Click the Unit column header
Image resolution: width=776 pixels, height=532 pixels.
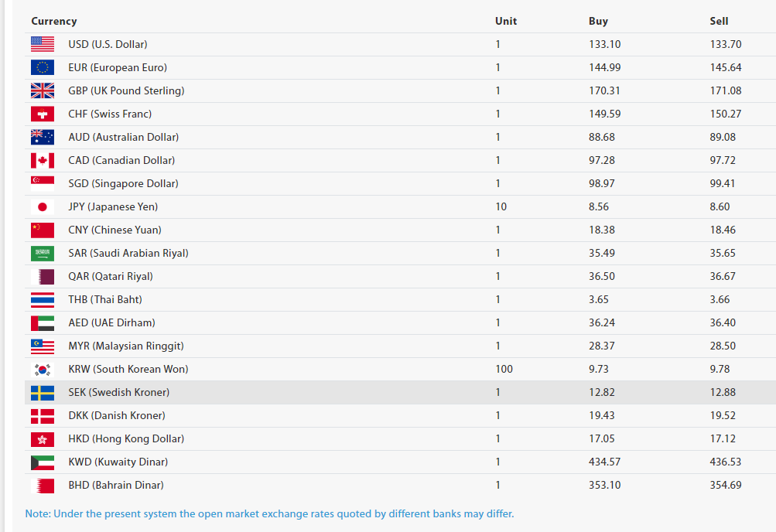point(506,21)
